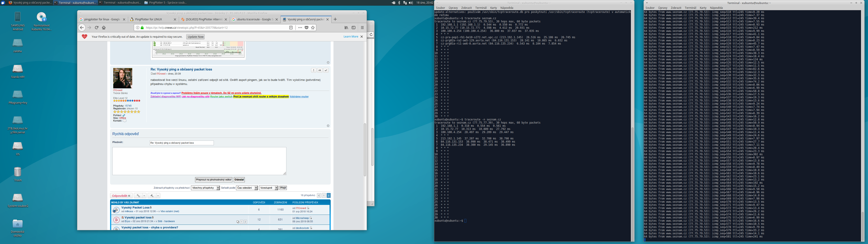Toggle Firefox reader view
Screen dimensions: 868x244
coord(291,28)
